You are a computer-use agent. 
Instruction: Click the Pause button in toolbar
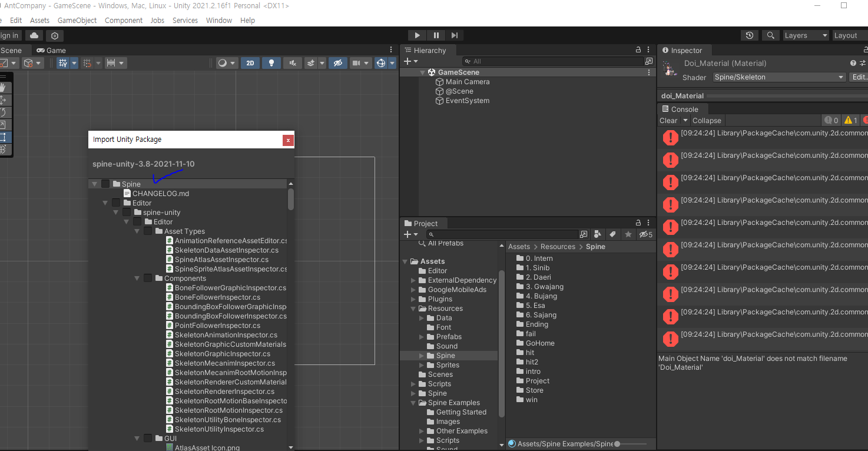pyautogui.click(x=436, y=35)
